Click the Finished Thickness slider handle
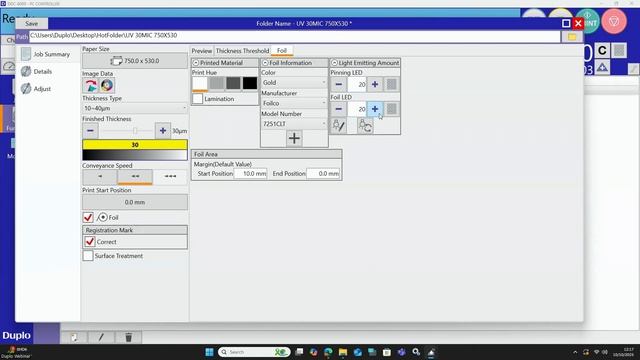The width and height of the screenshot is (640, 360). [x=135, y=131]
